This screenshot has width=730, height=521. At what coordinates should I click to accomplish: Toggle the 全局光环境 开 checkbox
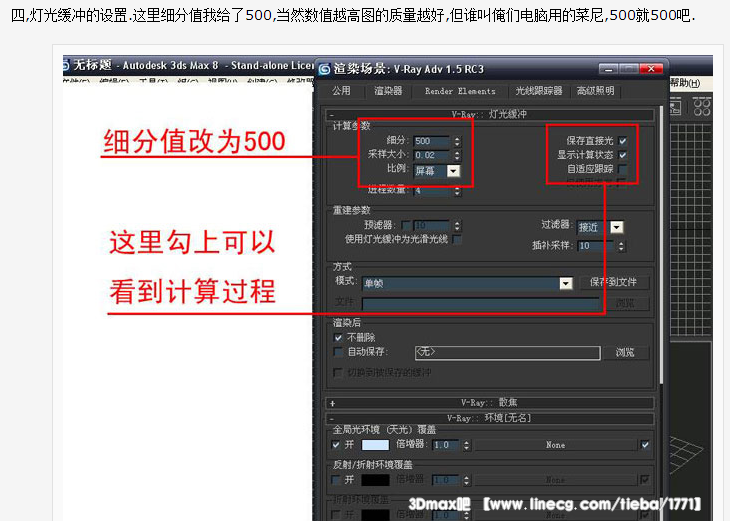click(x=336, y=445)
